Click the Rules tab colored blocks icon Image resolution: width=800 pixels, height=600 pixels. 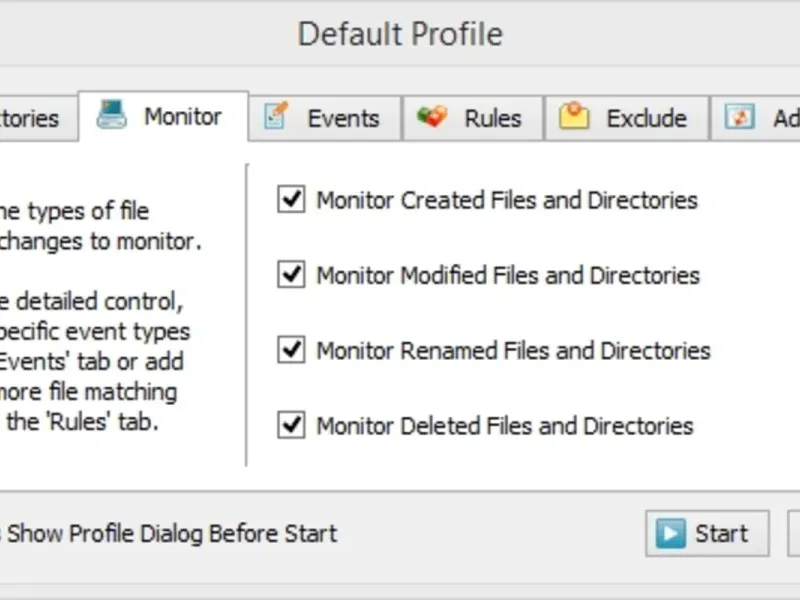point(432,117)
